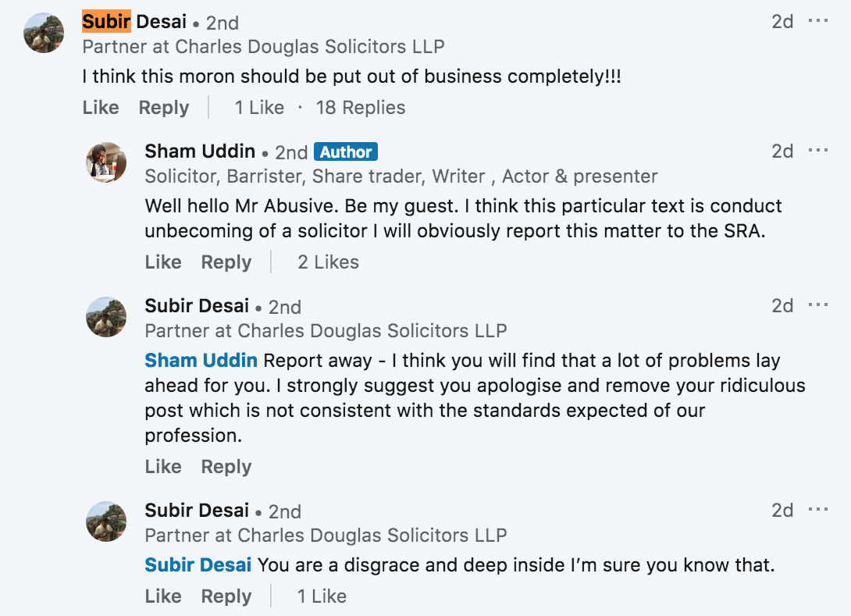Click the highlighted Subir Desai name at top
851x616 pixels.
pyautogui.click(x=134, y=22)
